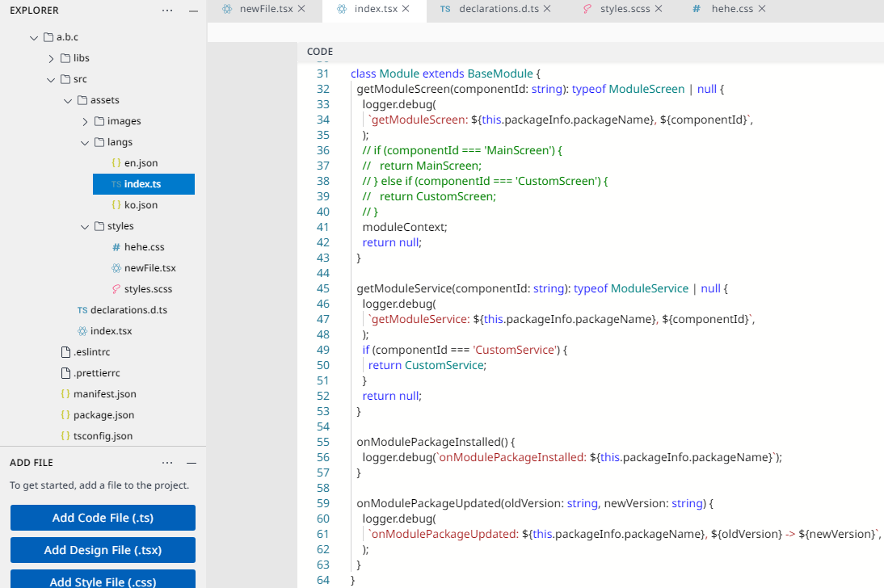Collapse the src folder chevron
Image resolution: width=884 pixels, height=588 pixels.
click(51, 79)
